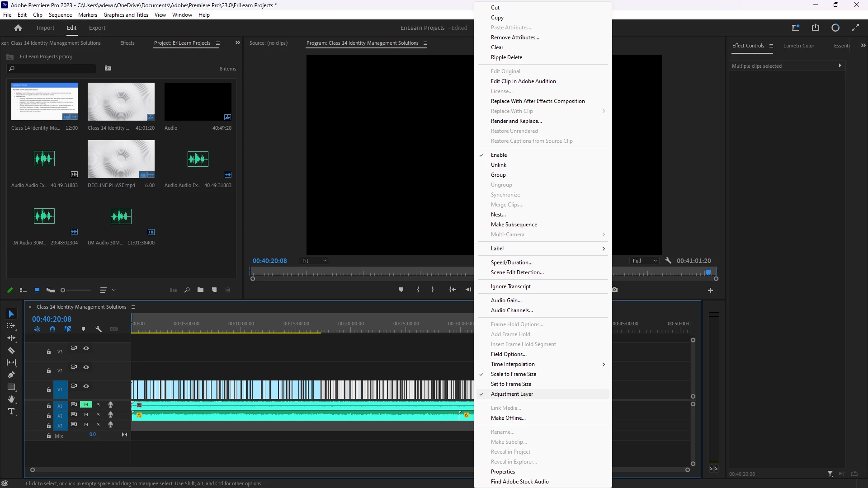Screen dimensions: 868x488
Task: Click the New Bin folder icon
Action: point(200,290)
